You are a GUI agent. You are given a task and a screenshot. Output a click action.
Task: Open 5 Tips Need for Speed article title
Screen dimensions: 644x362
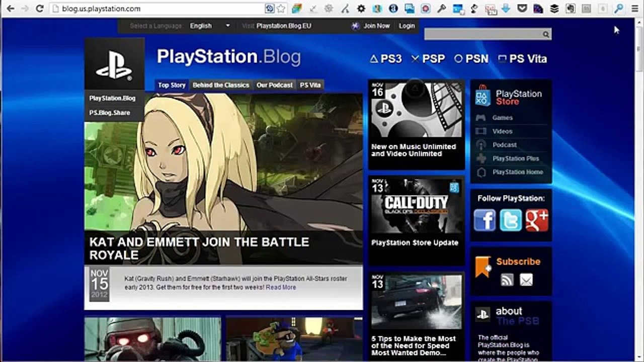414,345
